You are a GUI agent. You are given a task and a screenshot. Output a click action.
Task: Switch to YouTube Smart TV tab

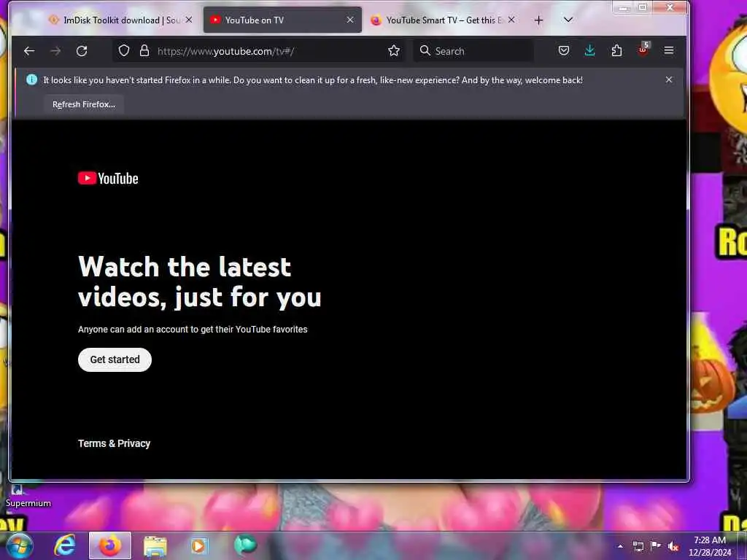click(x=441, y=20)
